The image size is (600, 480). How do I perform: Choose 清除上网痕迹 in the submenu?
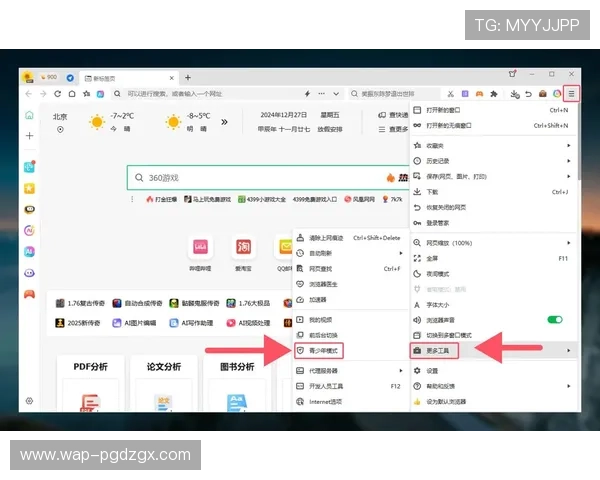pyautogui.click(x=350, y=238)
